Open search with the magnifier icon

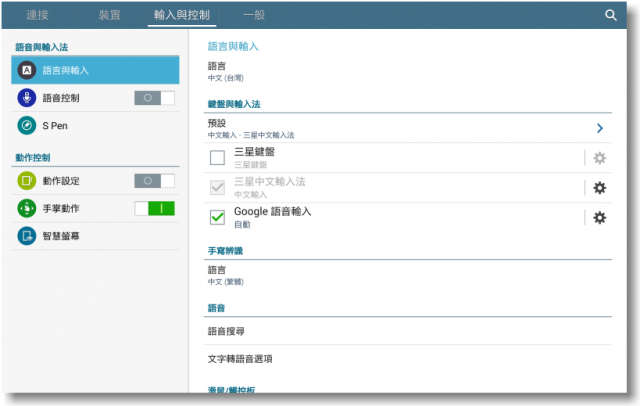click(611, 15)
